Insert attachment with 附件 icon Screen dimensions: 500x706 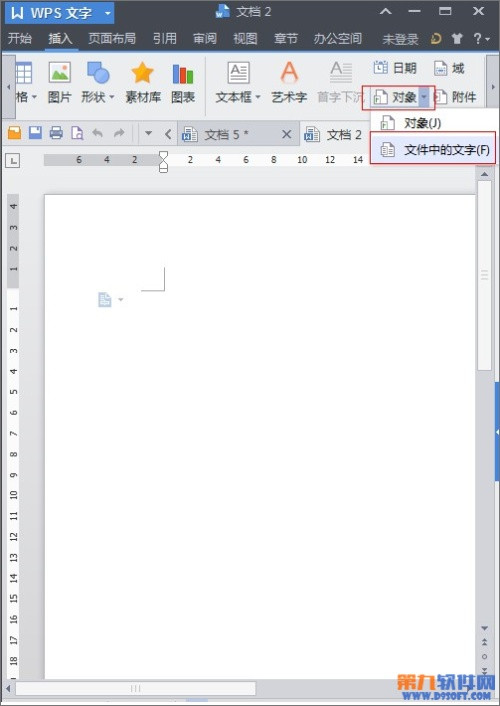[x=455, y=97]
